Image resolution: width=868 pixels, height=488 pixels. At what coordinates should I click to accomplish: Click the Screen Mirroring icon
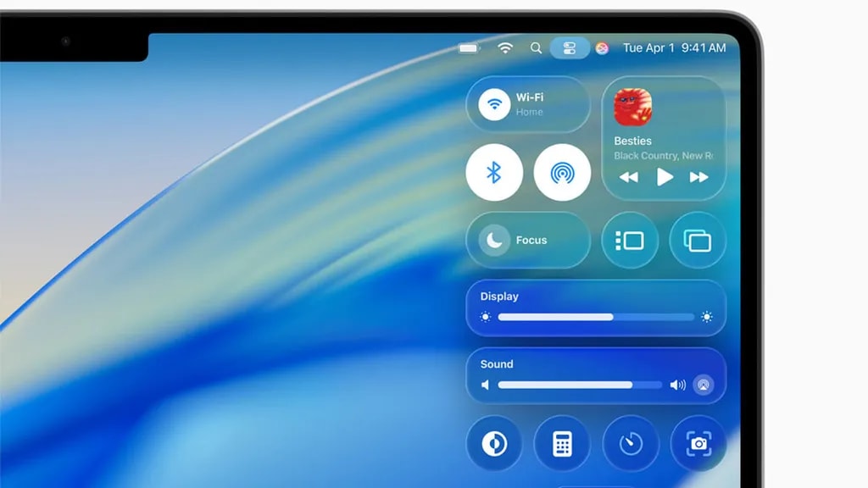pos(698,241)
